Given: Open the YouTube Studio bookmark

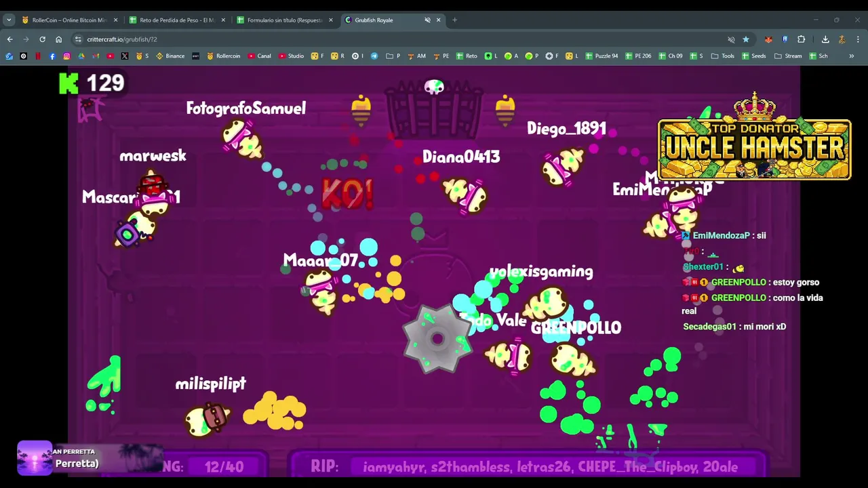Looking at the screenshot, I should (292, 56).
